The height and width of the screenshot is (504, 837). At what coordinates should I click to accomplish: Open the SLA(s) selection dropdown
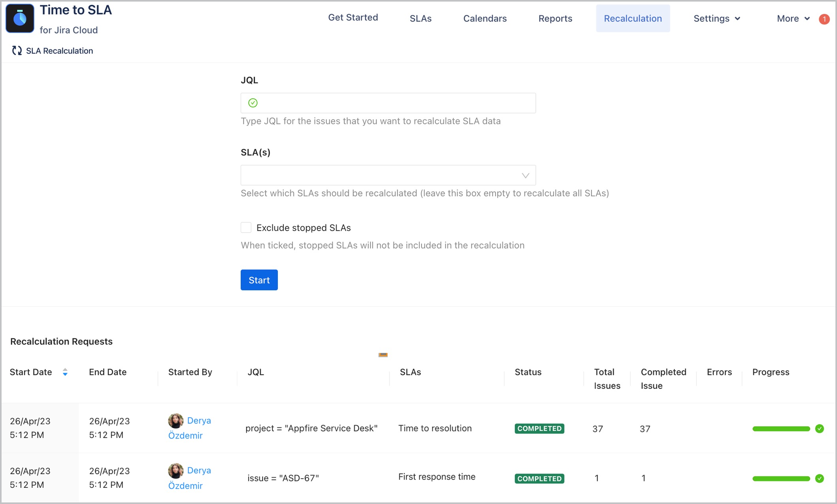click(x=388, y=175)
